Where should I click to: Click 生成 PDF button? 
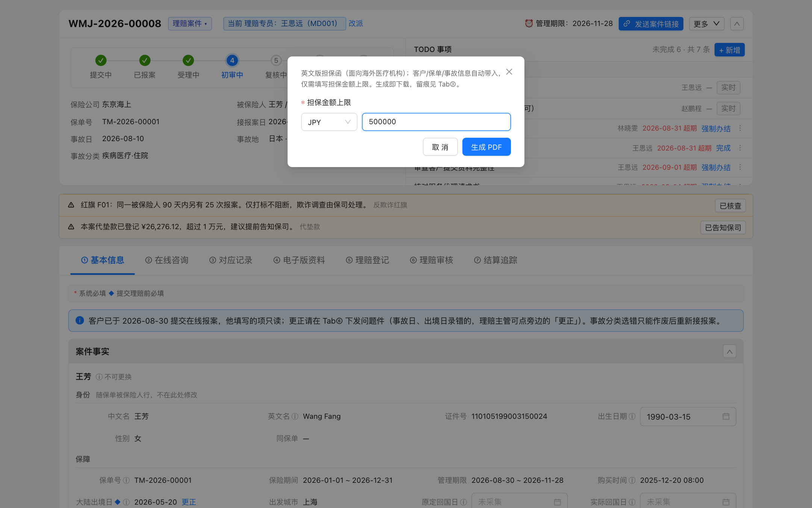[x=486, y=147]
